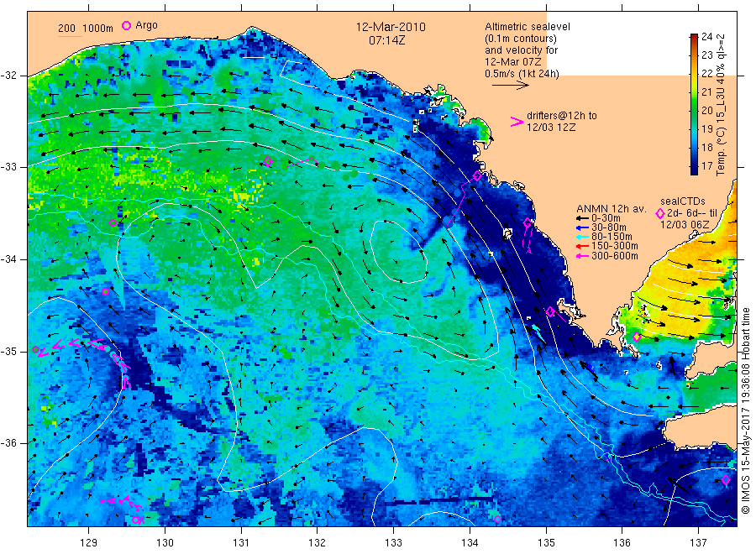Viewport: 756px width, 554px height.
Task: Click seal CTD diamond near 134.1E, 33.1S
Action: click(x=477, y=175)
